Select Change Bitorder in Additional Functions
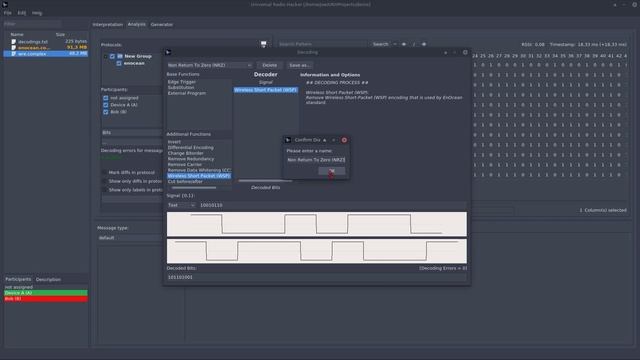The image size is (640, 360). 185,153
